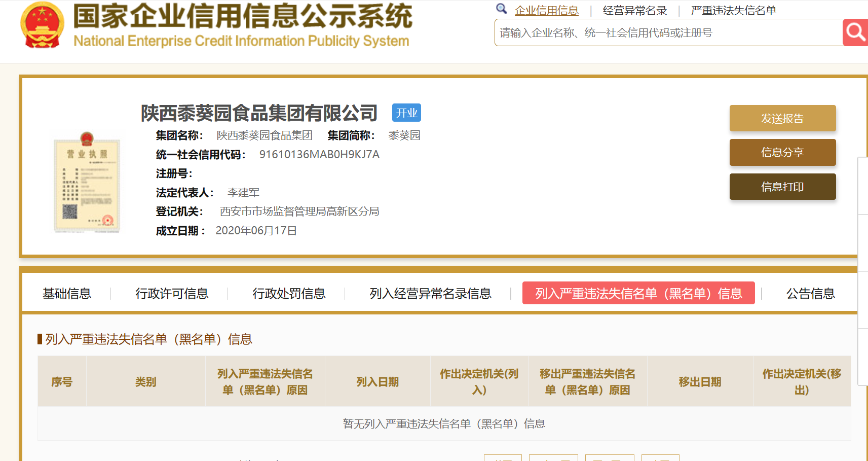Screen dimensions: 868x461
Task: Click the small magnifier icon beside 企业信用信息
Action: coord(501,9)
